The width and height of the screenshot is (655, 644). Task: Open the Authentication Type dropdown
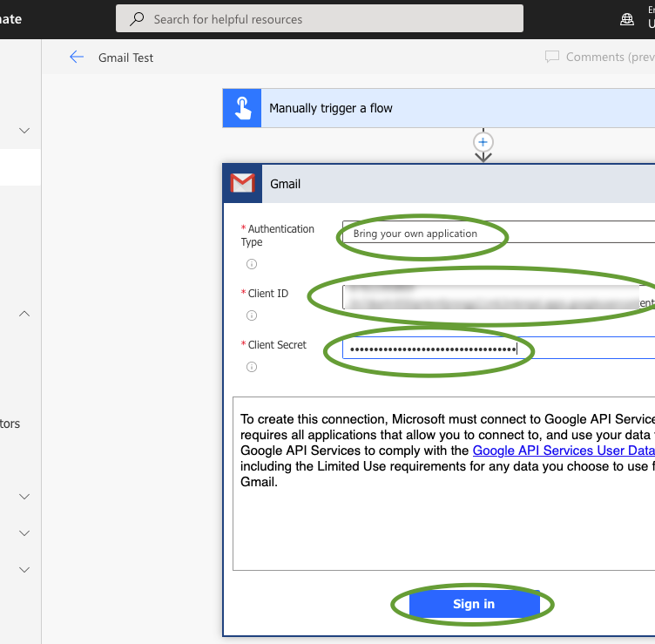[498, 232]
